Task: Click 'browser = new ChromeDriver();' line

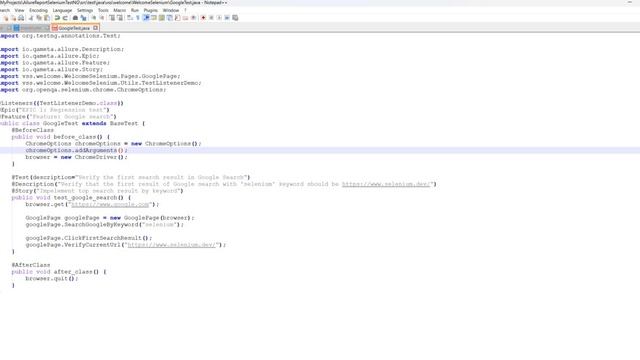Action: [76, 157]
